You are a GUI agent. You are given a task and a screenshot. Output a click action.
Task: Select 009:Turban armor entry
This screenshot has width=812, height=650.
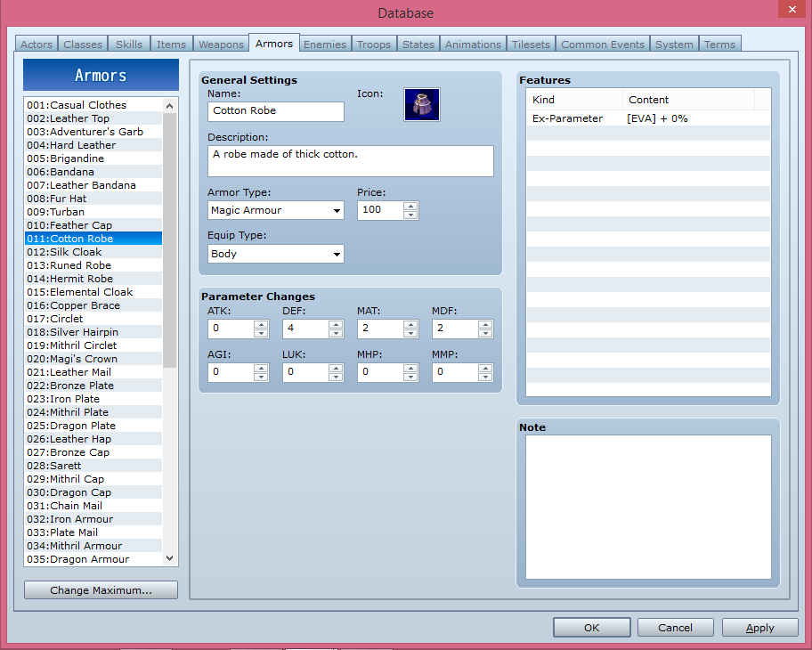tap(93, 212)
